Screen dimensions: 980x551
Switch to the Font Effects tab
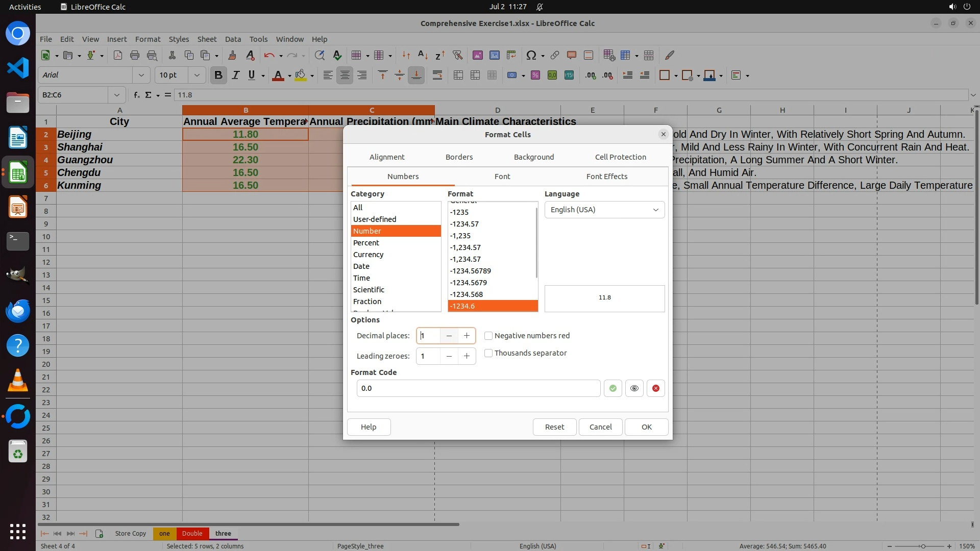[x=606, y=177]
